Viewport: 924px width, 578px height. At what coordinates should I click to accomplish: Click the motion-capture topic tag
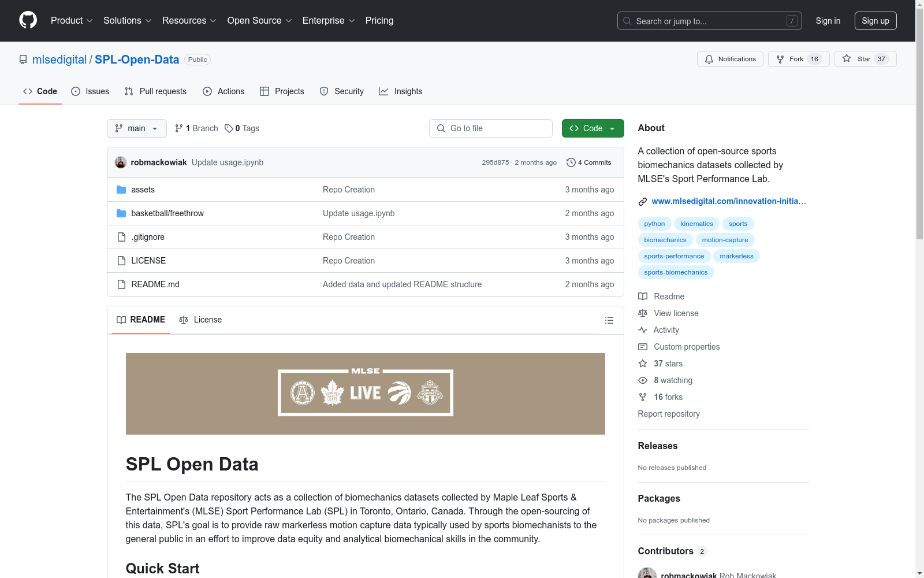[x=725, y=240]
